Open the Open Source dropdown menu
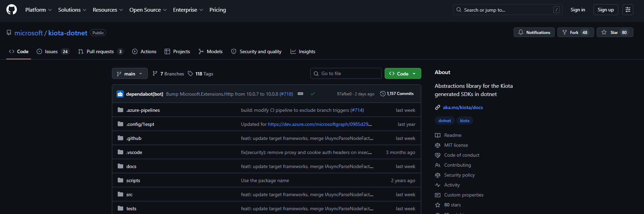 click(x=148, y=10)
